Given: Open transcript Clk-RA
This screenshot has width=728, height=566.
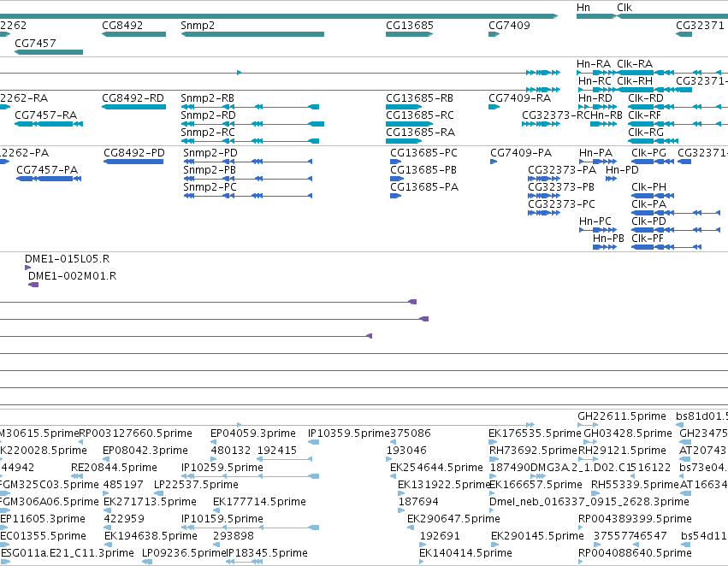Looking at the screenshot, I should (x=635, y=64).
